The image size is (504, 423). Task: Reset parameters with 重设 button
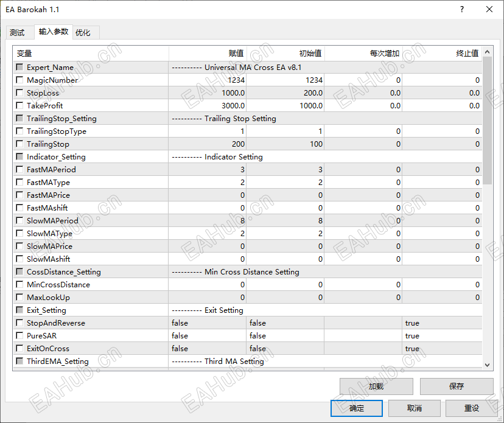(472, 408)
